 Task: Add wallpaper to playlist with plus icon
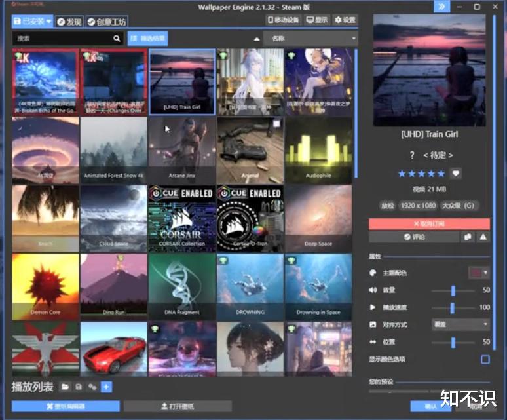[x=106, y=387]
